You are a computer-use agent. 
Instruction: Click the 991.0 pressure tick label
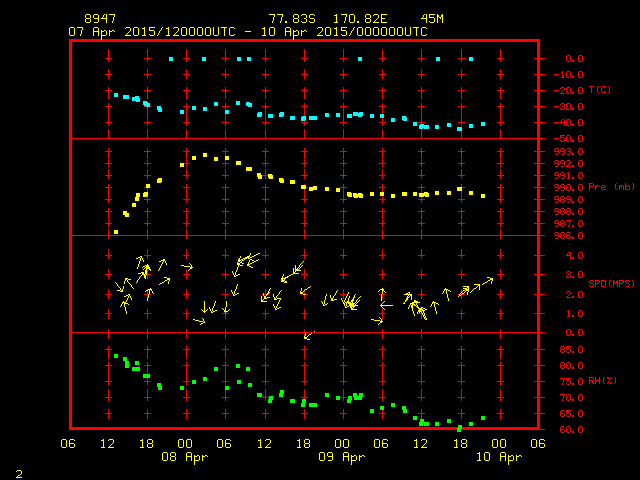click(569, 176)
